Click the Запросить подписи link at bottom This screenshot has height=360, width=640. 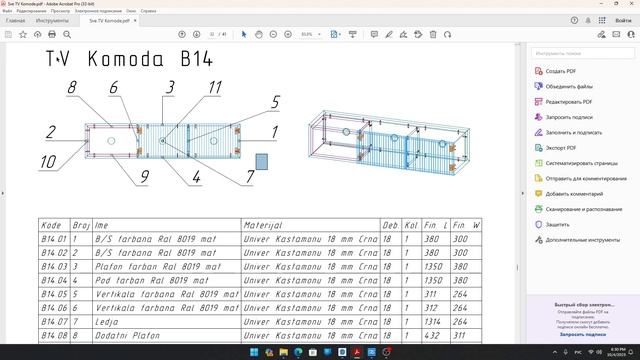click(x=582, y=334)
